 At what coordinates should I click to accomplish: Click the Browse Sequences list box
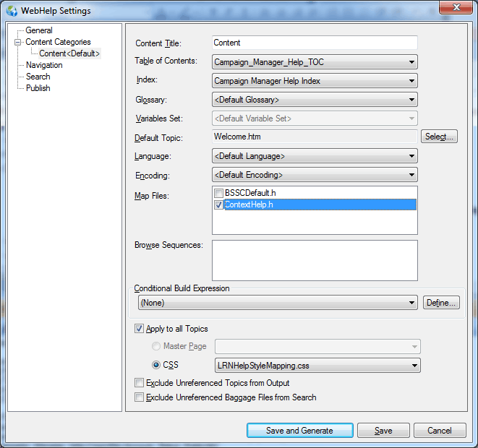[315, 260]
